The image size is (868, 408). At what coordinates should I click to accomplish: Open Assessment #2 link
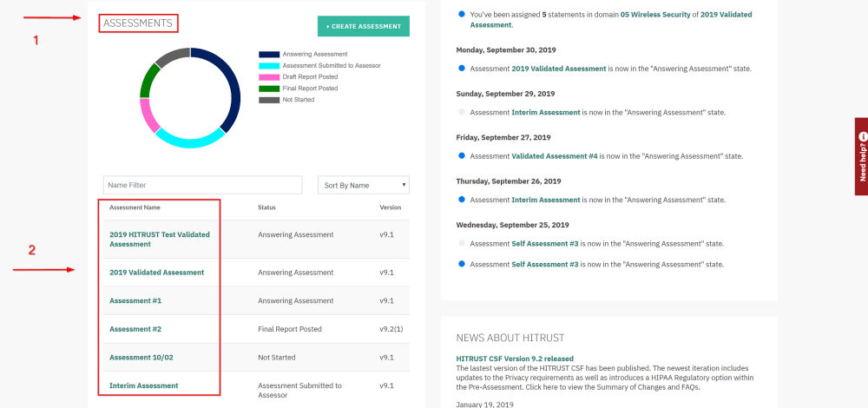(135, 329)
